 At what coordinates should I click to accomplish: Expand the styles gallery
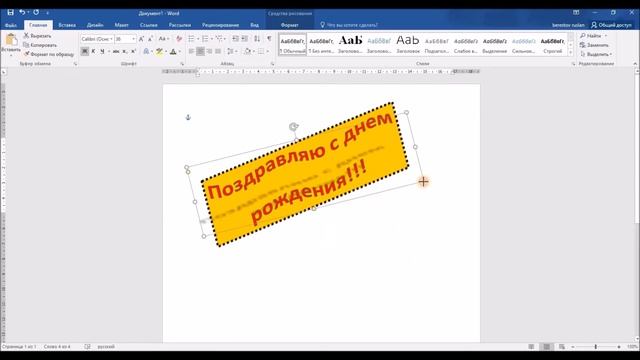point(571,52)
